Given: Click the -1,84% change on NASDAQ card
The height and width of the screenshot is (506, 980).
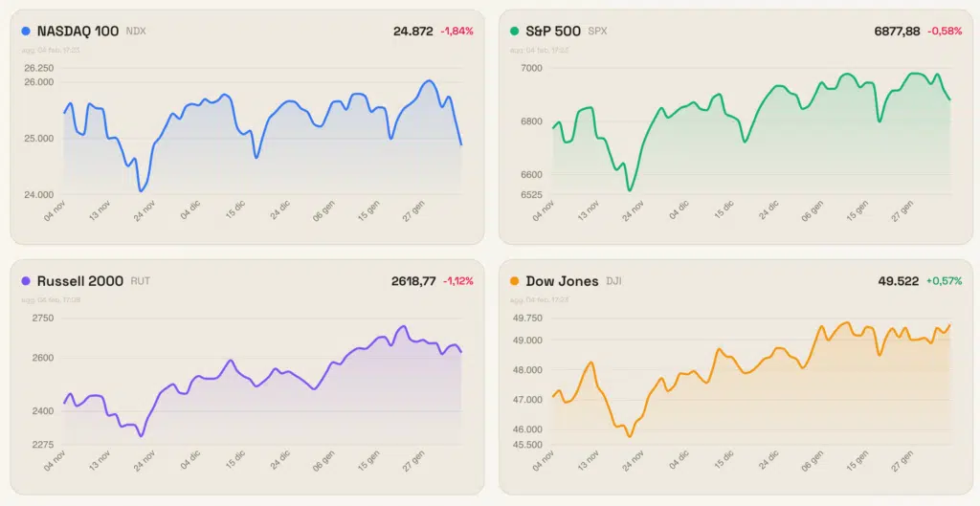Looking at the screenshot, I should pyautogui.click(x=457, y=32).
